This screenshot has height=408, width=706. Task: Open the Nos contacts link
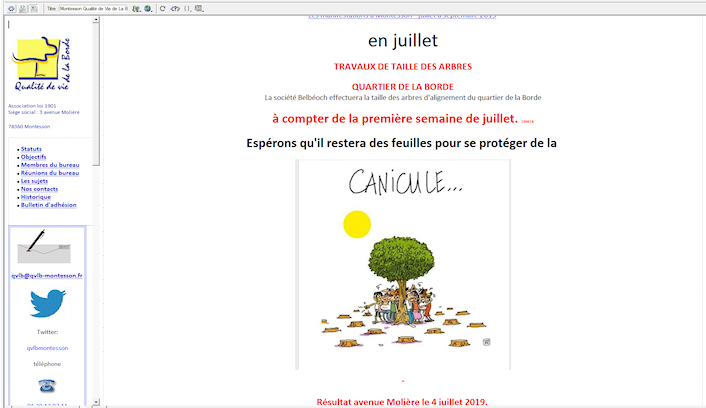39,189
